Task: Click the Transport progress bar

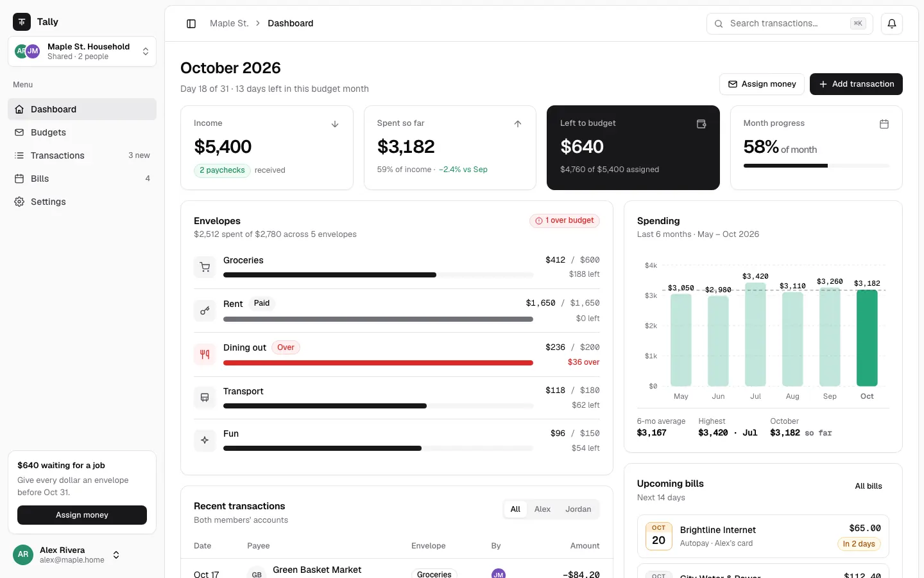Action: [378, 406]
